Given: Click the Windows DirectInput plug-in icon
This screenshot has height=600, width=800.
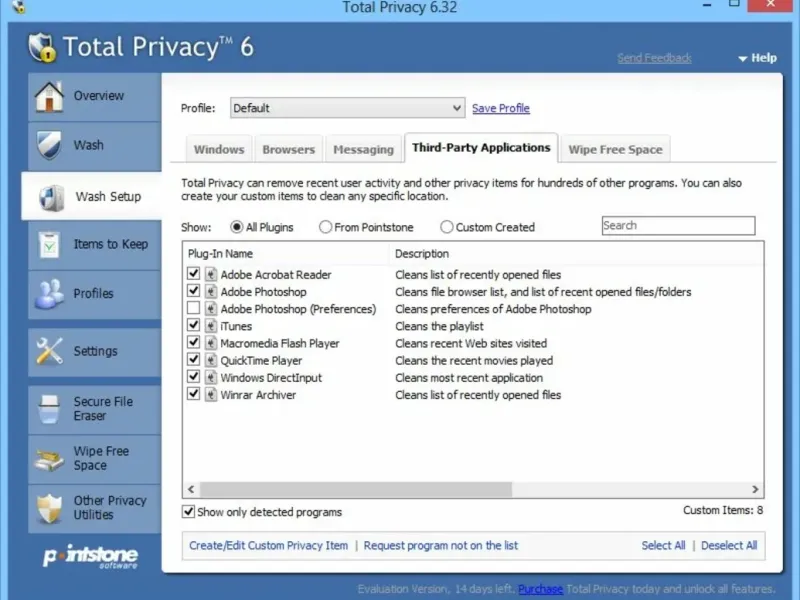Looking at the screenshot, I should [x=211, y=378].
